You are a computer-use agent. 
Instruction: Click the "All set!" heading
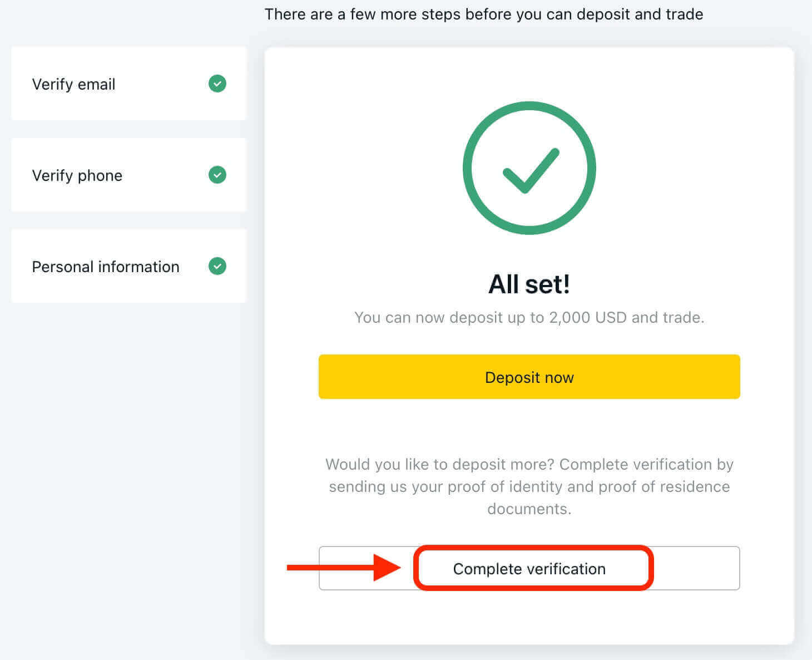[529, 284]
